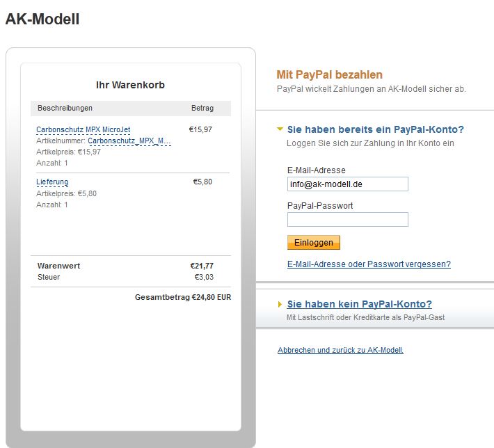Click the Beschreibungen column header
Viewport: 494px width, 448px height.
pyautogui.click(x=65, y=109)
